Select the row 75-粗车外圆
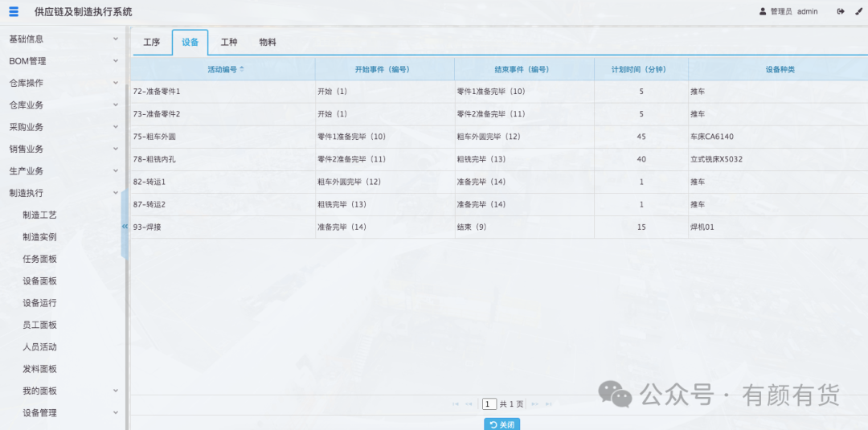This screenshot has height=430, width=868. tap(499, 137)
